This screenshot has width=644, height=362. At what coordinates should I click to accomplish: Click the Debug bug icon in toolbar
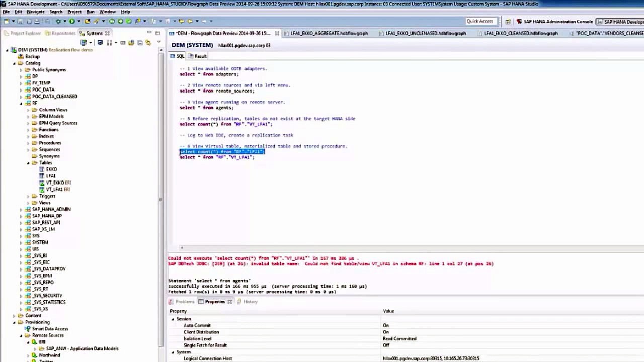(x=58, y=22)
